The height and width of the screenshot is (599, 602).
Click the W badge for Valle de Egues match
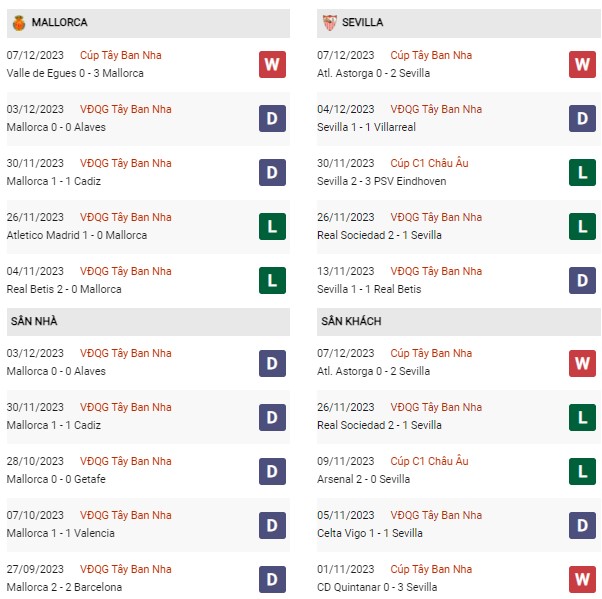click(x=272, y=64)
